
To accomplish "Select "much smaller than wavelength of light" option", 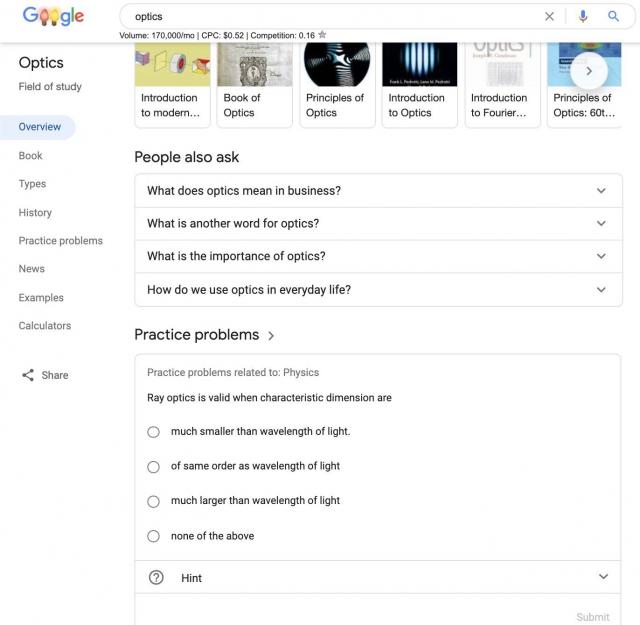I will (x=153, y=432).
